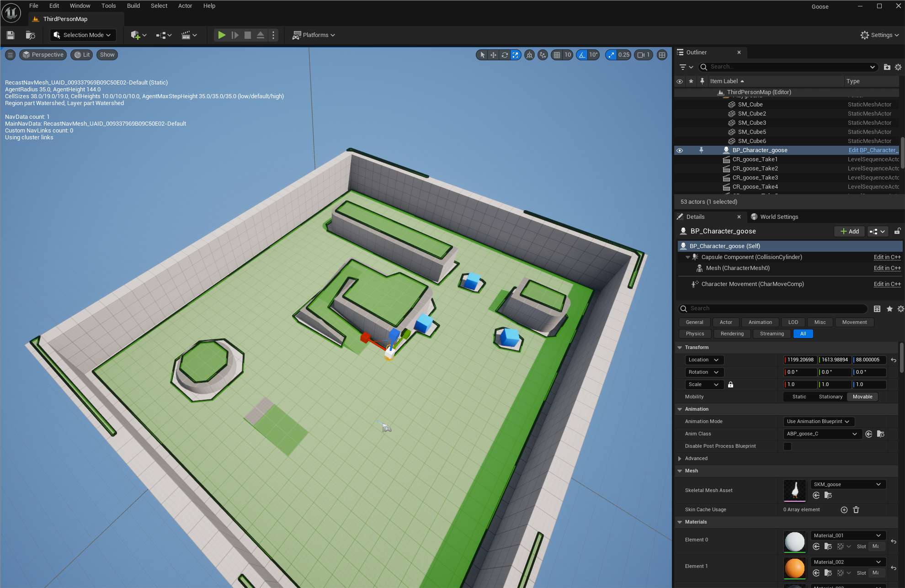Image resolution: width=905 pixels, height=588 pixels.
Task: Click the SKM_goose mesh thumbnail
Action: (x=795, y=491)
